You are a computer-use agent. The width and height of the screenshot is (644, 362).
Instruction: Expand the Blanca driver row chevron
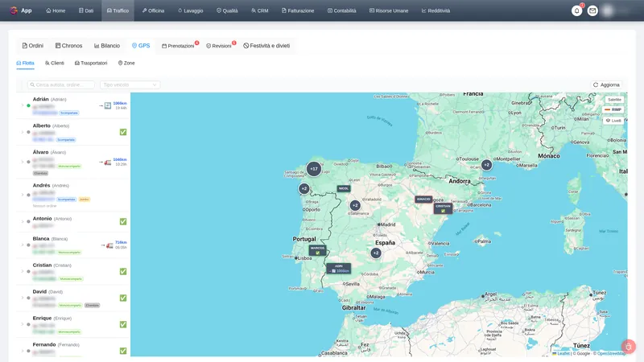[23, 245]
